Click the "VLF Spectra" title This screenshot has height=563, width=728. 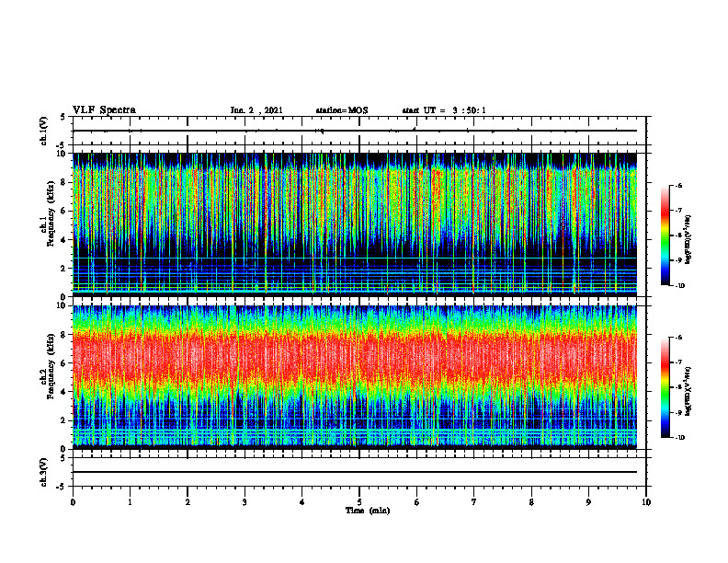(104, 110)
